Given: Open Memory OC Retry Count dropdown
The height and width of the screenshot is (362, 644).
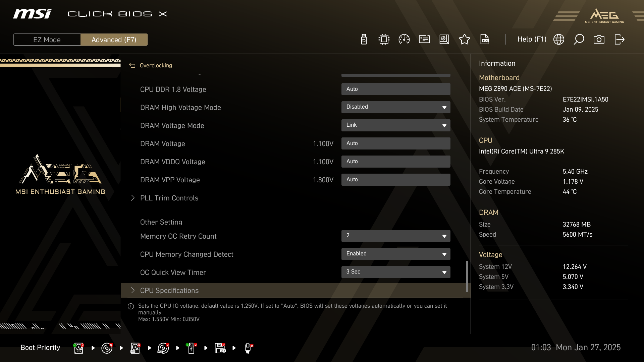Looking at the screenshot, I should click(395, 236).
